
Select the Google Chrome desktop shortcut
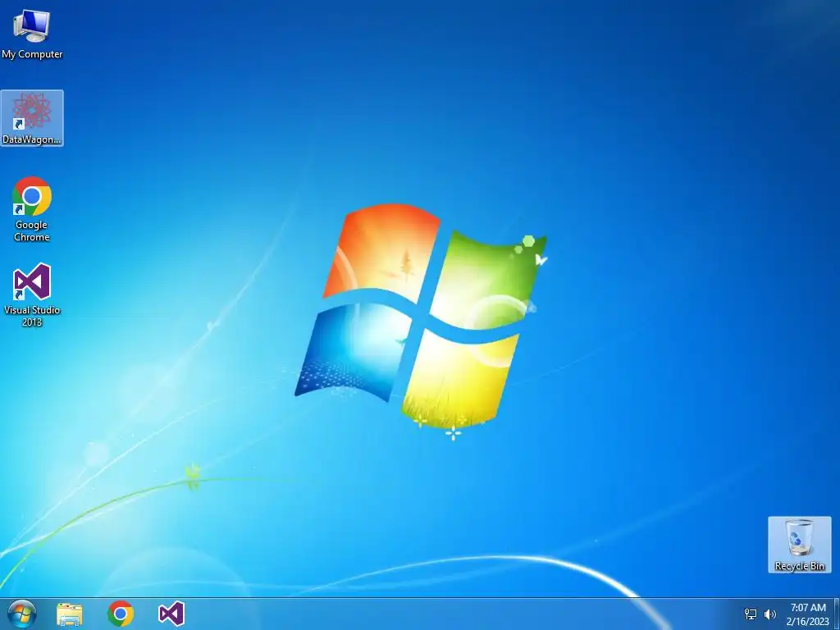pos(32,209)
